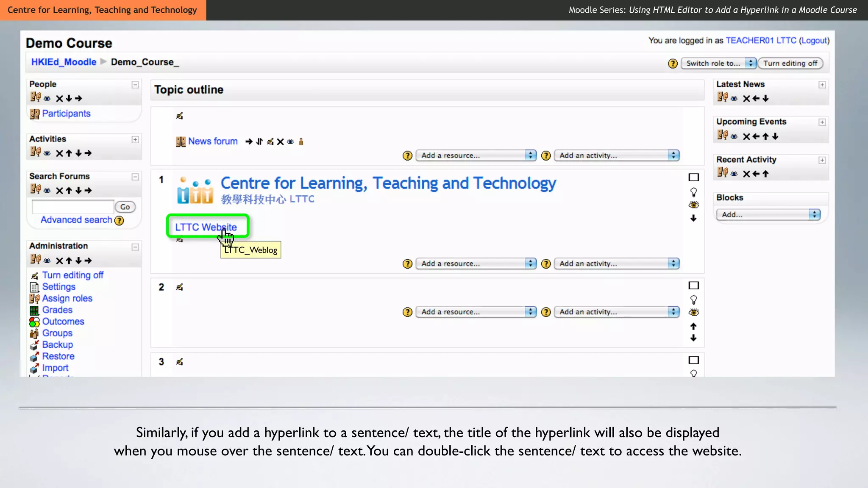
Task: Open Outcomes in the Administration block
Action: [x=63, y=322]
